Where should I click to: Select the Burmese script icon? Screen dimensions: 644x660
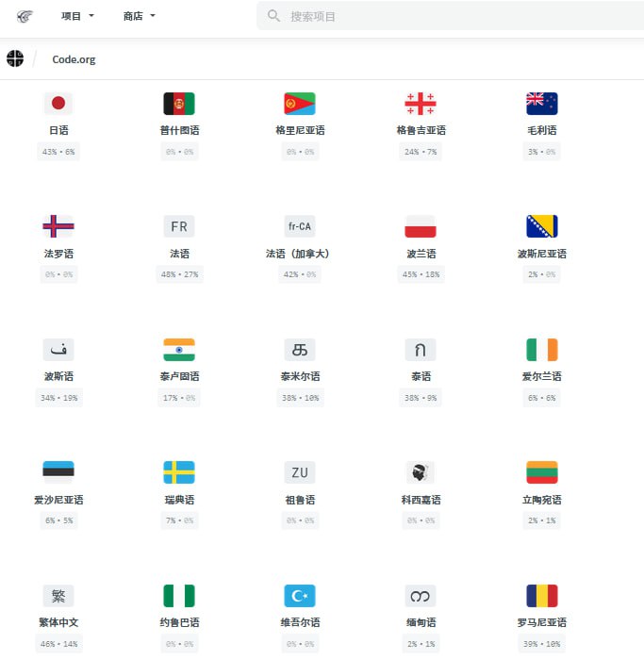(x=421, y=596)
